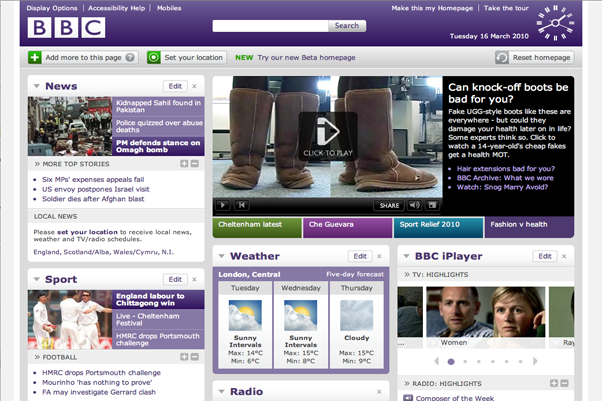Collapse the Sport module triangle
602x401 pixels.
(37, 279)
